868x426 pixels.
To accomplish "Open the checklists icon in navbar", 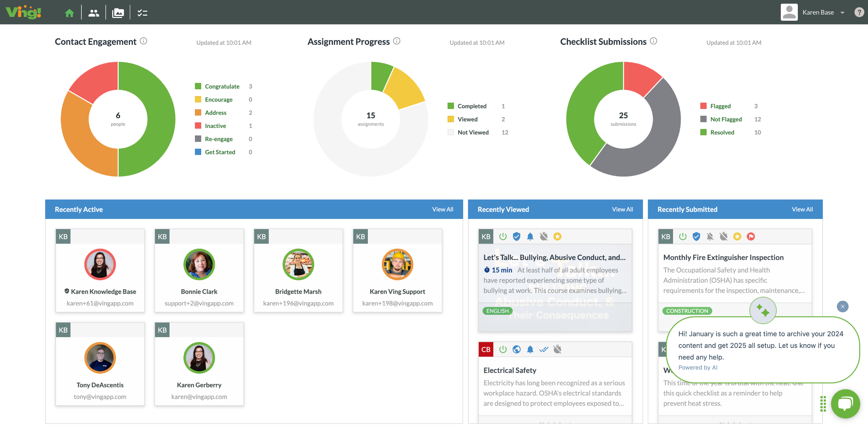I will tap(142, 13).
